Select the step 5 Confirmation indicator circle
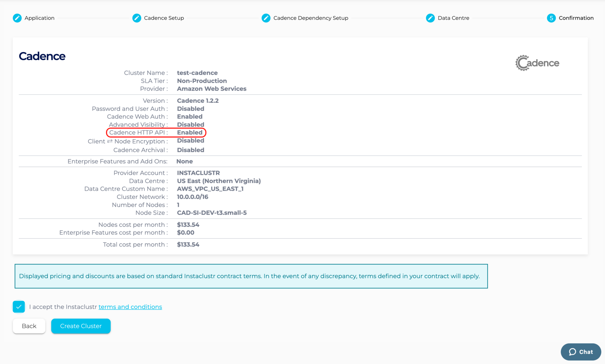The image size is (605, 364). point(551,18)
